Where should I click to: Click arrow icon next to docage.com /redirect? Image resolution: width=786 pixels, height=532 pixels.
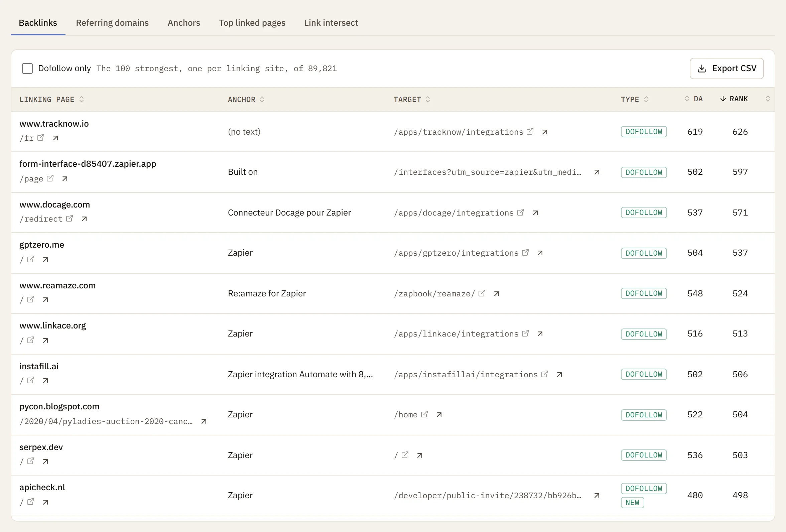(x=84, y=219)
